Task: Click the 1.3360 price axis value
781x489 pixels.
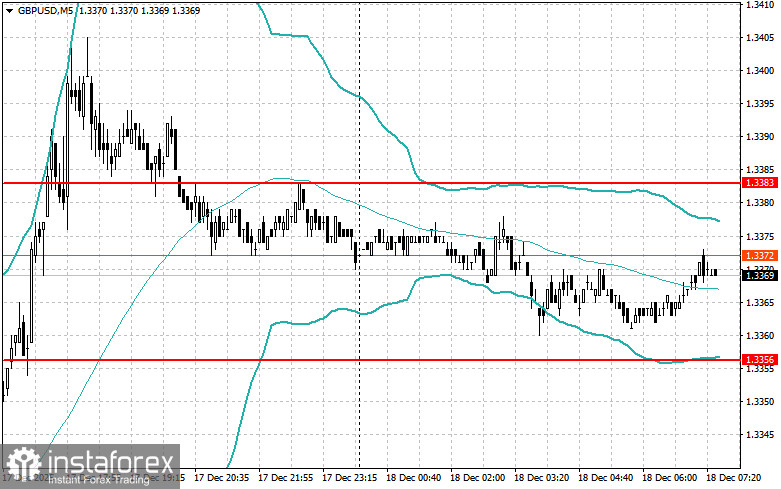Action: pyautogui.click(x=760, y=336)
